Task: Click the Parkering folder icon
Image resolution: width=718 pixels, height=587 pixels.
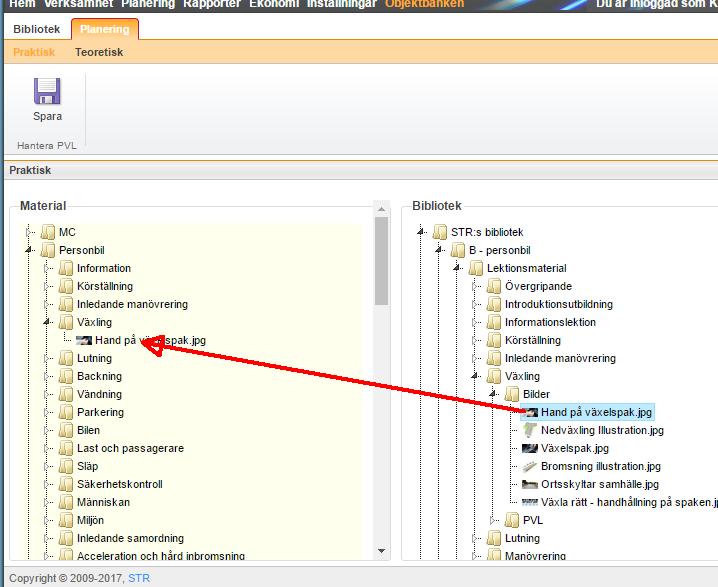Action: tap(65, 412)
